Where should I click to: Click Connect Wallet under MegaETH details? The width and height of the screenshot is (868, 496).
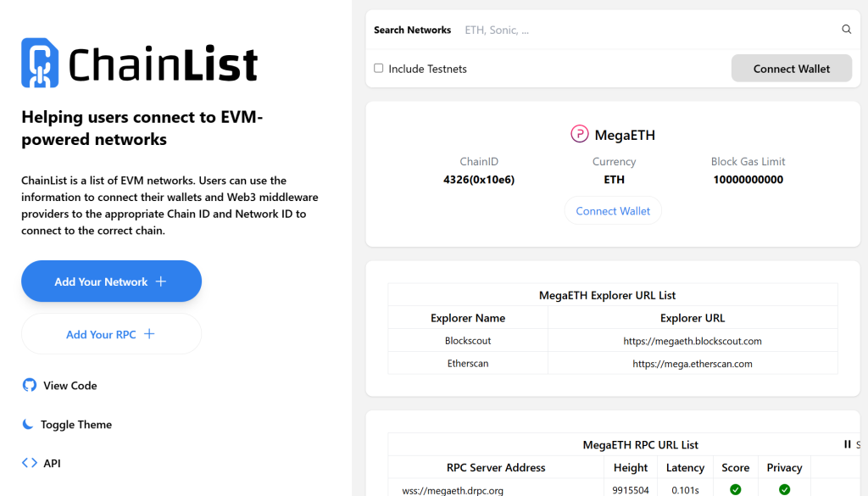coord(613,211)
